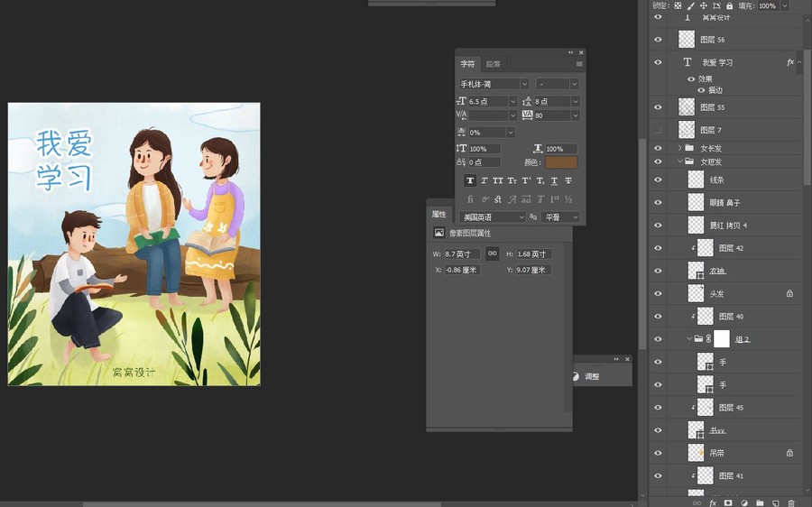The width and height of the screenshot is (812, 507).
Task: Toggle Strikethrough text style
Action: point(568,180)
